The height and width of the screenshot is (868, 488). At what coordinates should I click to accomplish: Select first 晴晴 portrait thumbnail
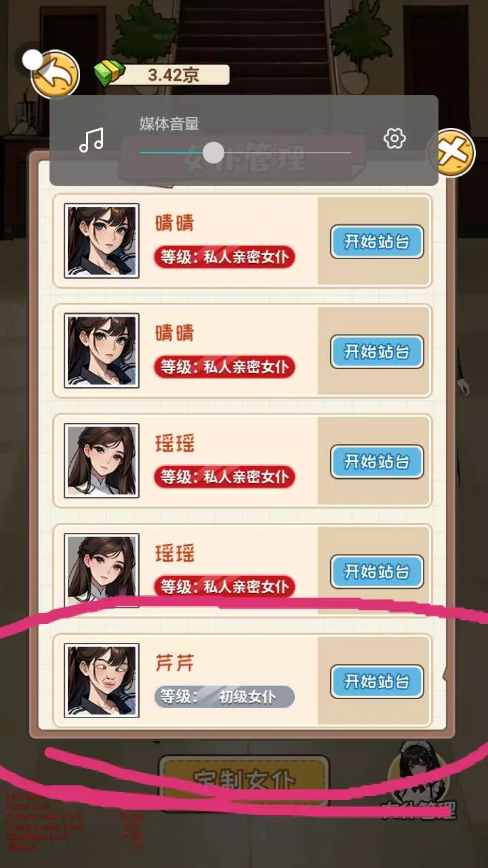coord(102,241)
